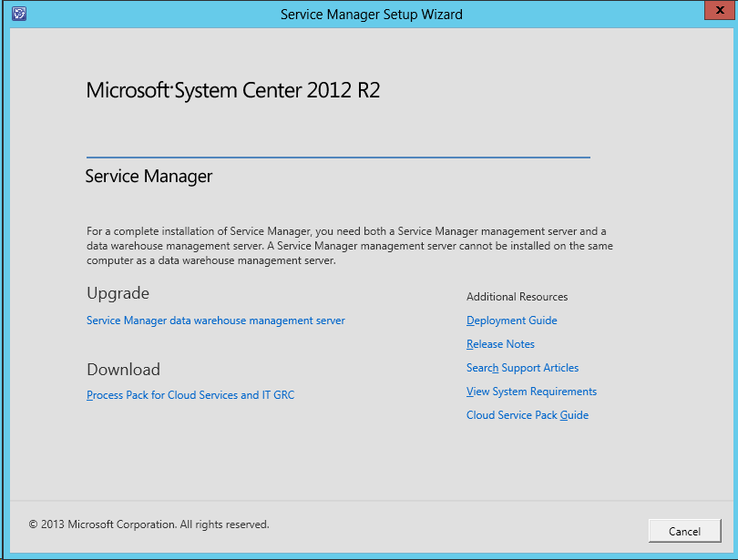Open View System Requirements link
The height and width of the screenshot is (560, 738).
(x=531, y=392)
